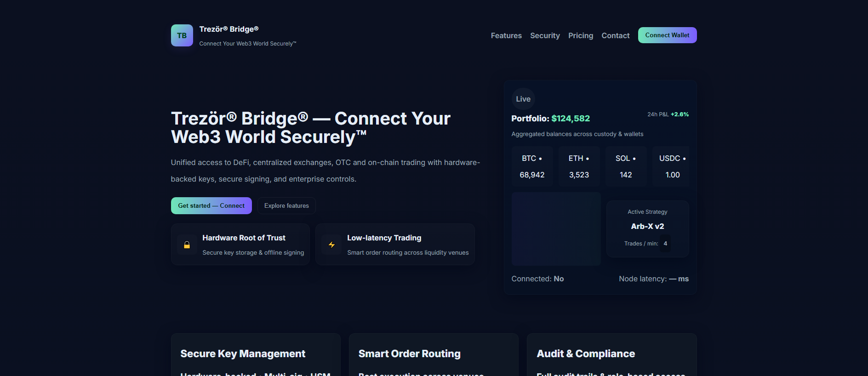Open the Contact nav link
This screenshot has height=376, width=868.
[x=616, y=35]
